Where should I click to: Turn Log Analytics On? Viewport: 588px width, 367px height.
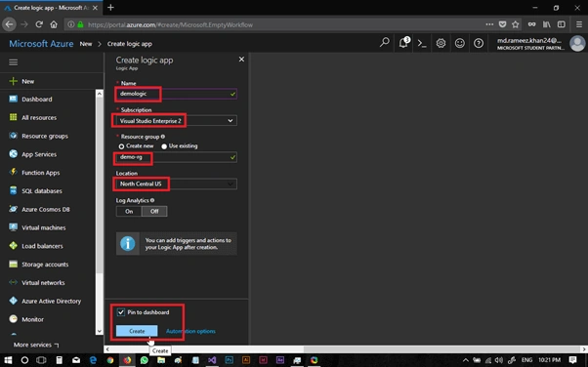pyautogui.click(x=129, y=212)
